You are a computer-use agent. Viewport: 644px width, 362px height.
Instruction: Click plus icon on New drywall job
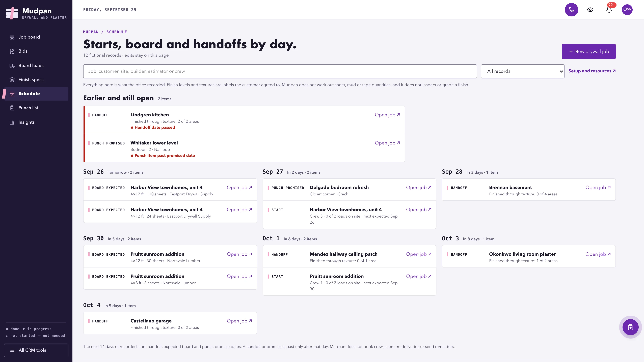coord(571,51)
